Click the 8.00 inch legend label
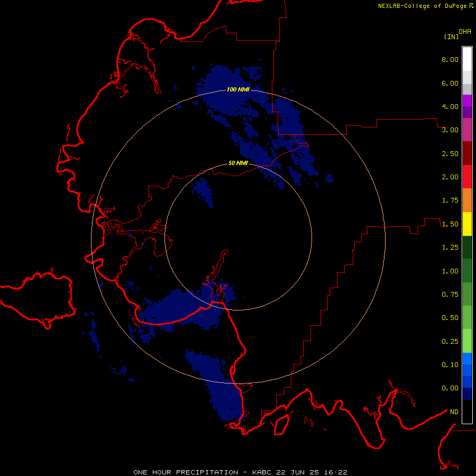The width and height of the screenshot is (476, 476). (x=450, y=59)
